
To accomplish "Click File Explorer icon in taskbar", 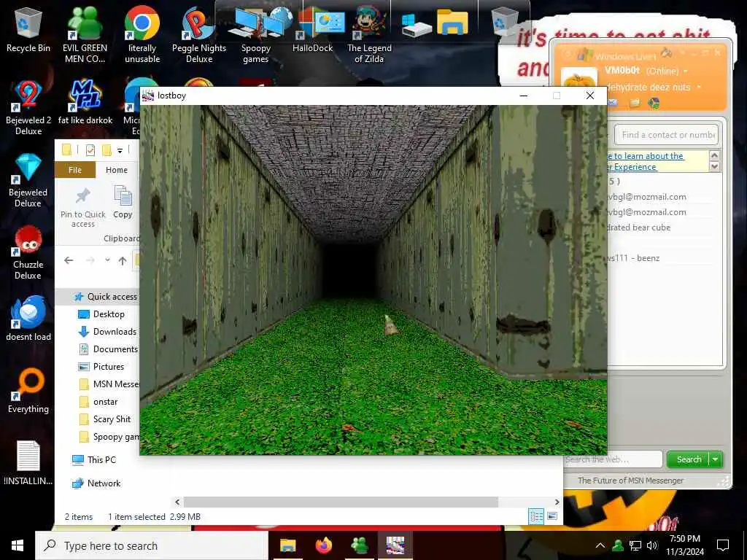I will [287, 545].
